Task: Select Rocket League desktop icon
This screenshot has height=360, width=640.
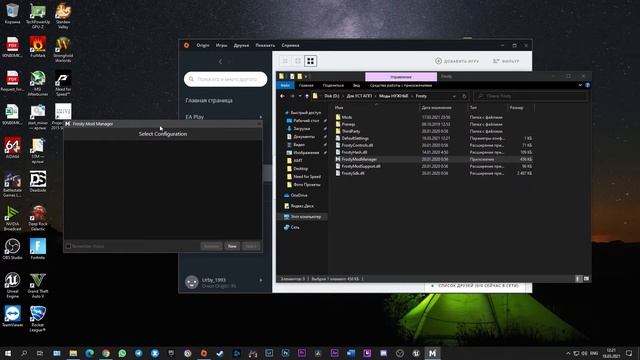Action: [38, 319]
